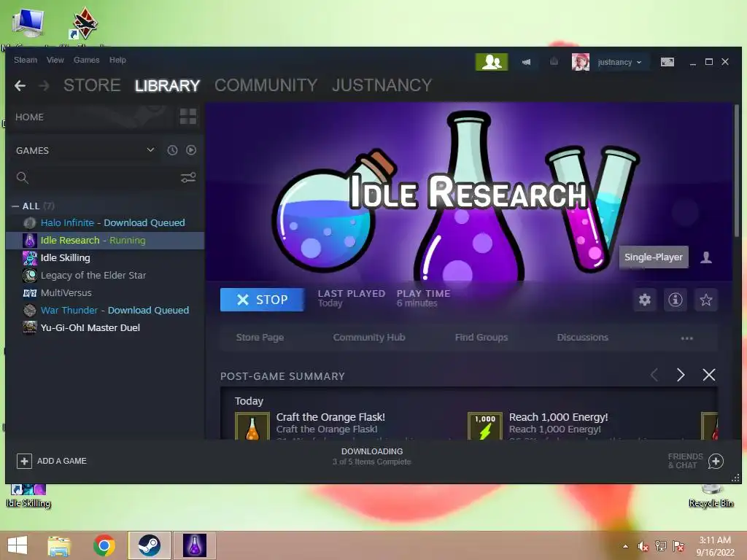Viewport: 747px width, 560px height.
Task: Select War Thunder in the library
Action: coord(105,311)
